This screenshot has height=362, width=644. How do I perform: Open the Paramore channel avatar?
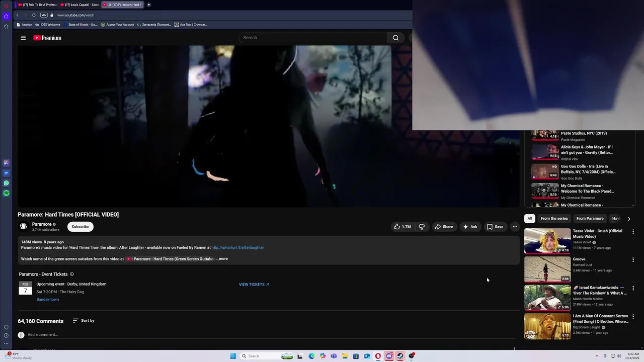click(23, 227)
